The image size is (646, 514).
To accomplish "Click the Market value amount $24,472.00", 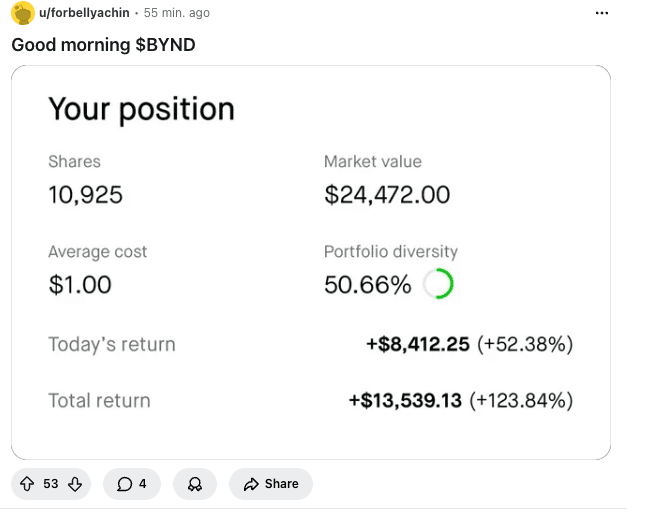I will (x=387, y=195).
